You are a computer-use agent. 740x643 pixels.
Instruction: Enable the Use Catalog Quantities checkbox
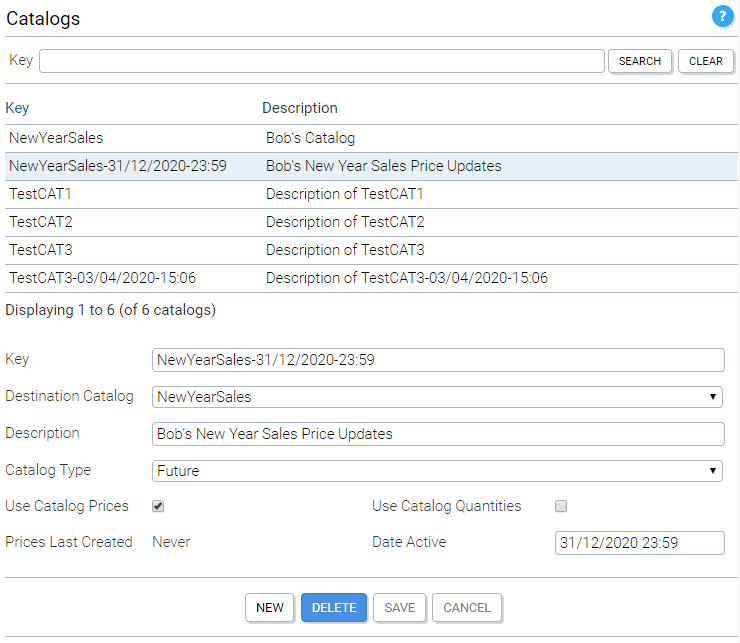coord(561,507)
